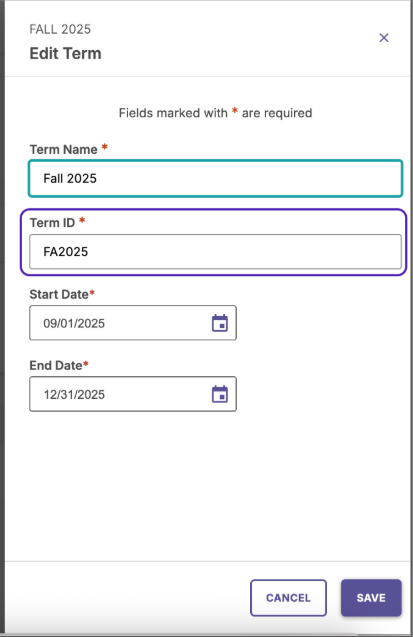
Task: Click the red asterisk beside Term Name
Action: (104, 147)
